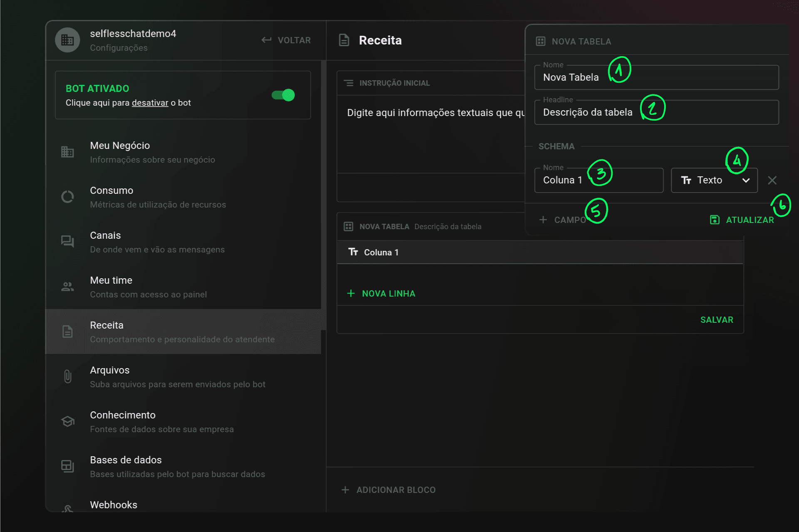Click the instruction text area
Viewport: 799px width, 532px height.
click(431, 134)
